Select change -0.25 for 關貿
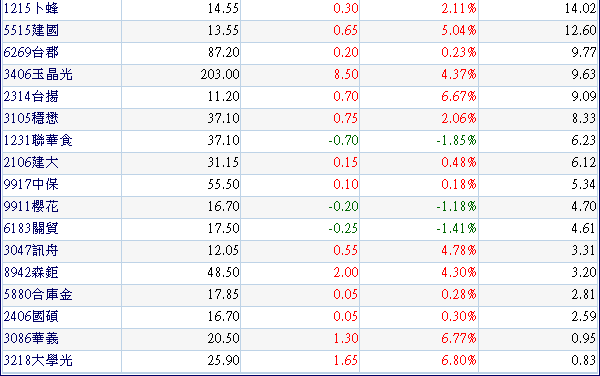The height and width of the screenshot is (376, 600). pyautogui.click(x=344, y=228)
